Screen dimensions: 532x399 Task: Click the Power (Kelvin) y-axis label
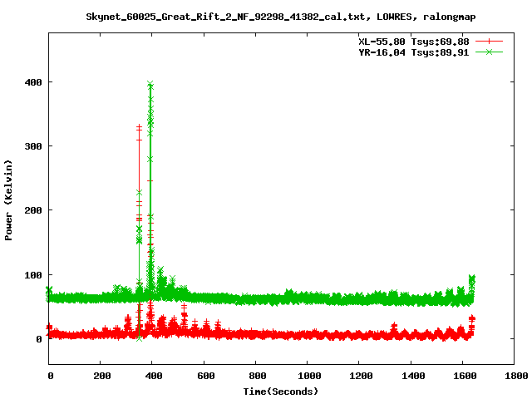coord(8,200)
